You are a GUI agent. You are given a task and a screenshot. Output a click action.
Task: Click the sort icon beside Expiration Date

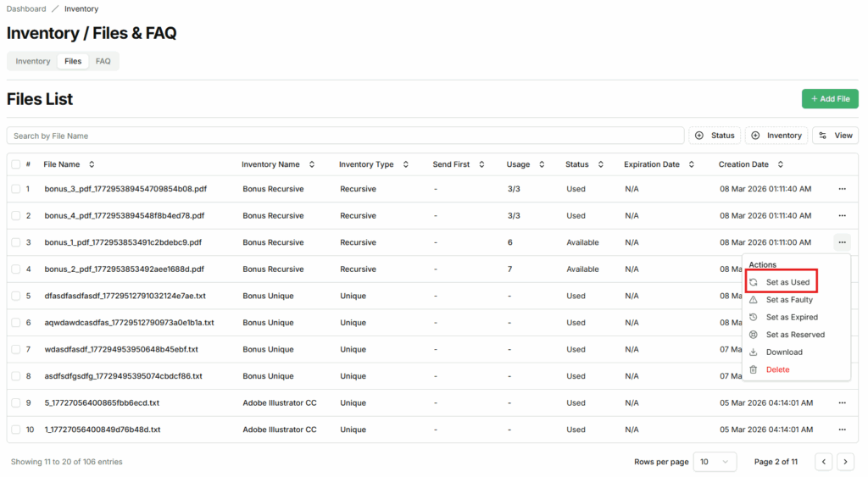[692, 164]
